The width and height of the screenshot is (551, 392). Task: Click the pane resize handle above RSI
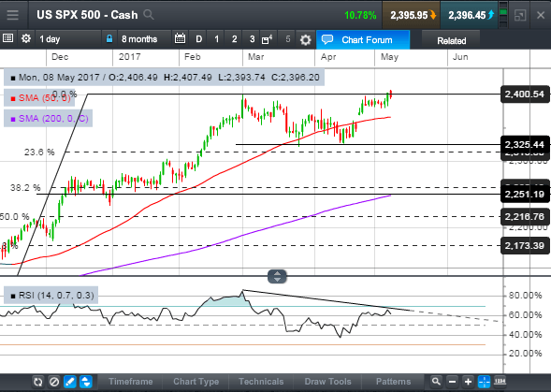[x=277, y=276]
